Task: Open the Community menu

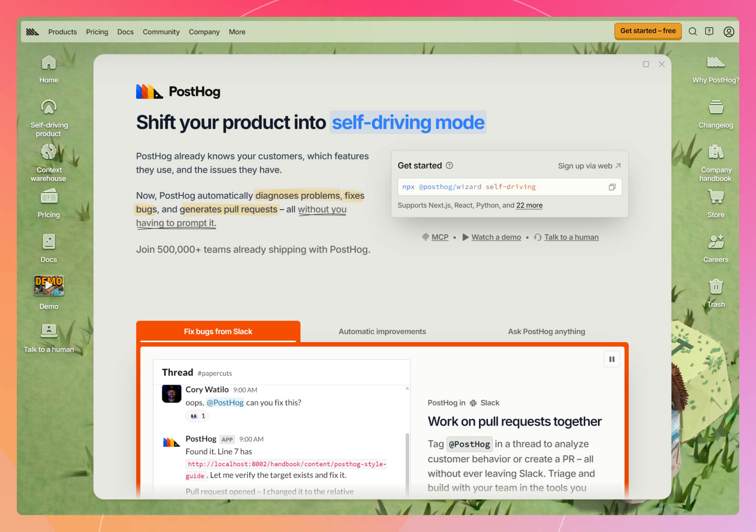Action: 161,32
